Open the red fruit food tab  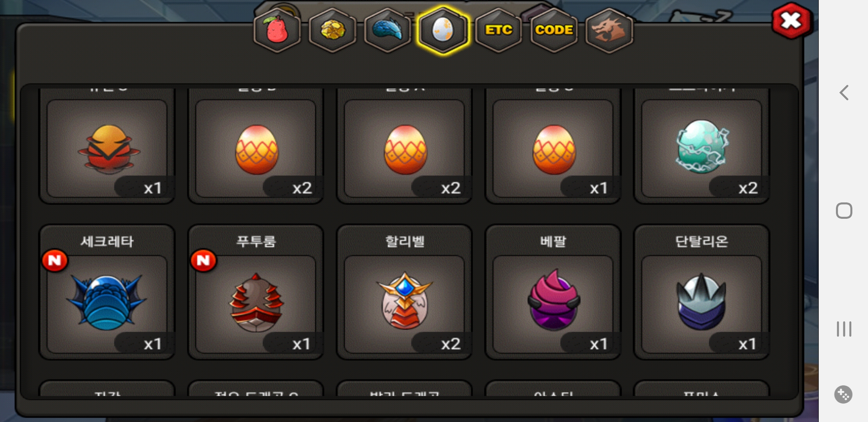tap(277, 30)
